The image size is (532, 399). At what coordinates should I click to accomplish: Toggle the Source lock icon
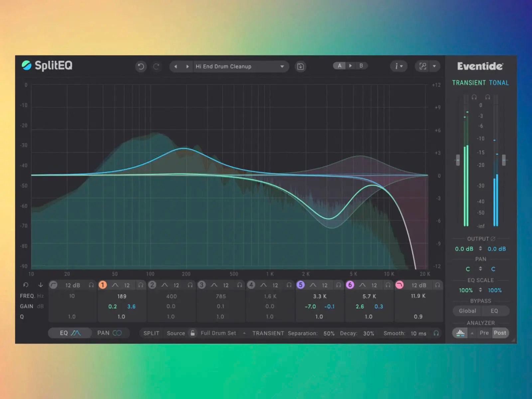pos(193,333)
